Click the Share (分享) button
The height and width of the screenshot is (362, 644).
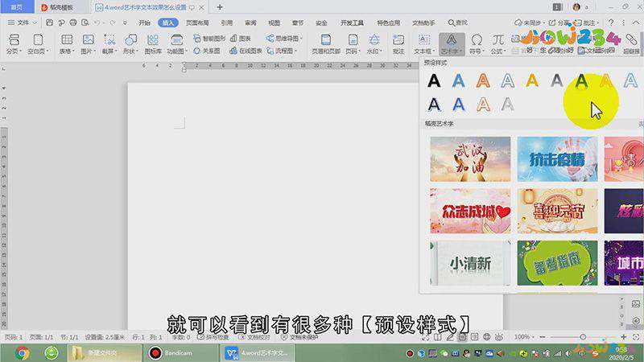559,23
